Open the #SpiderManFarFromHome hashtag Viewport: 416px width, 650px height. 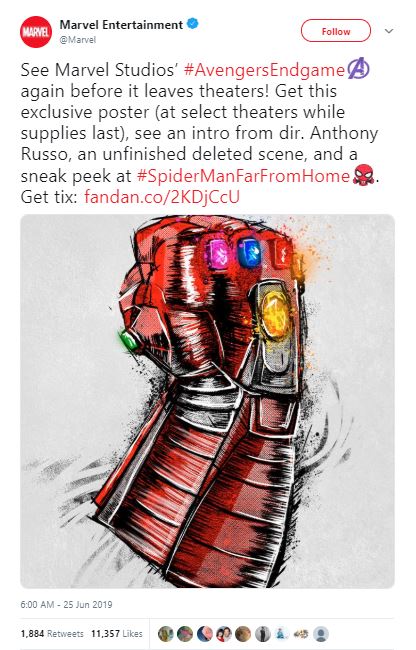pyautogui.click(x=243, y=176)
